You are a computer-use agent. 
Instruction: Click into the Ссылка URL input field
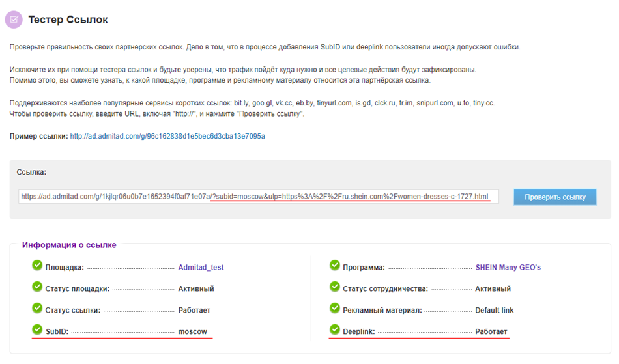[x=258, y=197]
